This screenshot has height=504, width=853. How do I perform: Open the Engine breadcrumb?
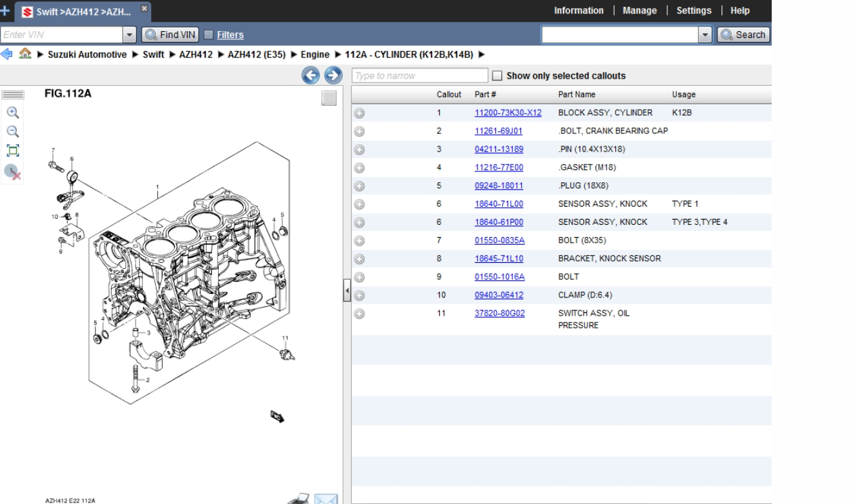coord(315,55)
